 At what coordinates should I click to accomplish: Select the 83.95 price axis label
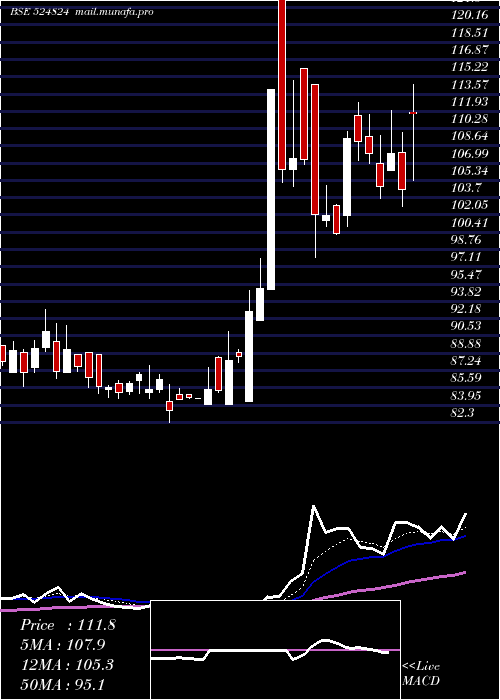(x=466, y=396)
